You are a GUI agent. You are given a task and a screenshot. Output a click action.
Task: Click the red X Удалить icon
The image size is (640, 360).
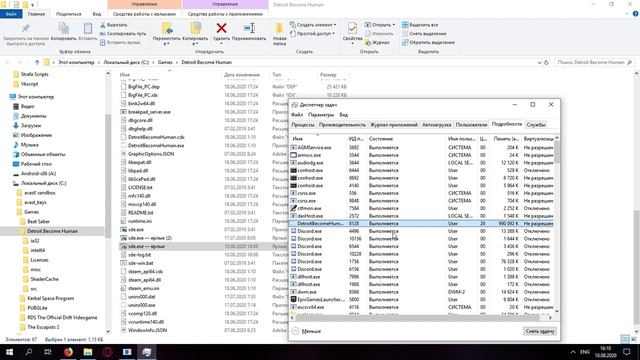(221, 28)
